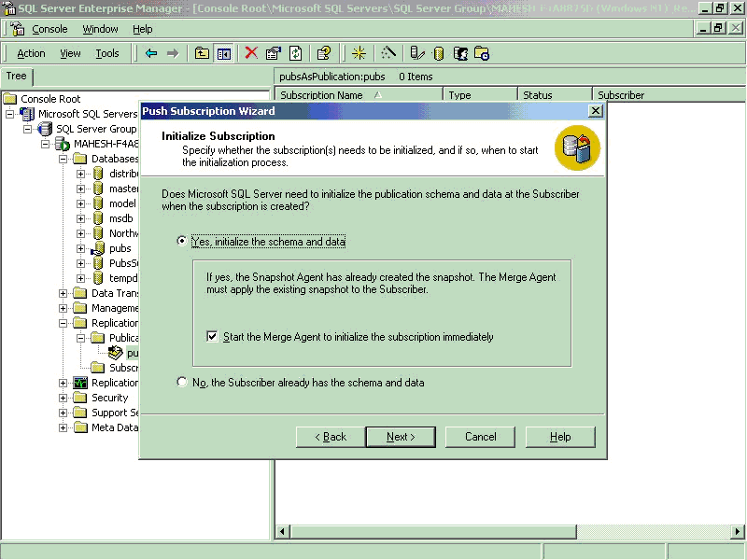This screenshot has width=747, height=560.
Task: Click the MAHESH server icon in tree
Action: pyautogui.click(x=63, y=144)
